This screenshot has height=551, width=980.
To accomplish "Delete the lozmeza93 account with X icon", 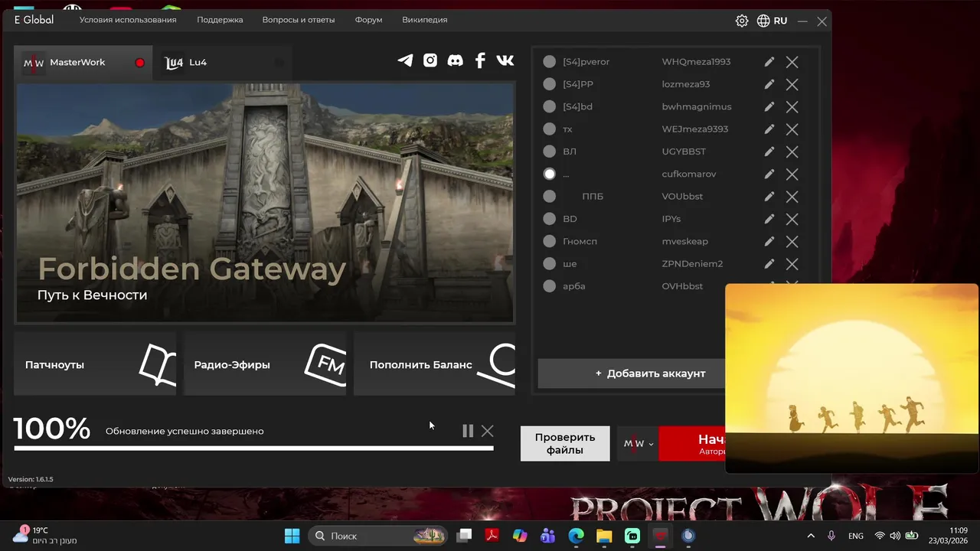I will (x=792, y=84).
